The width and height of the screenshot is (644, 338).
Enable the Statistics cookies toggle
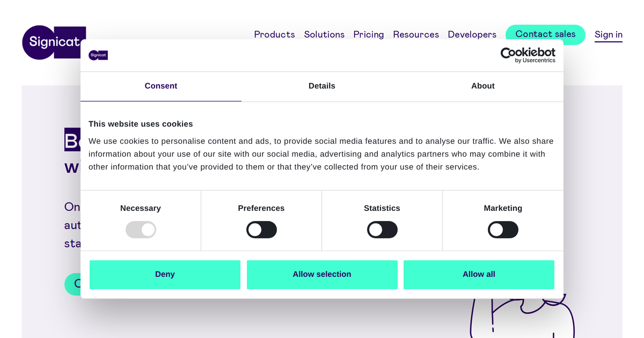[382, 229]
